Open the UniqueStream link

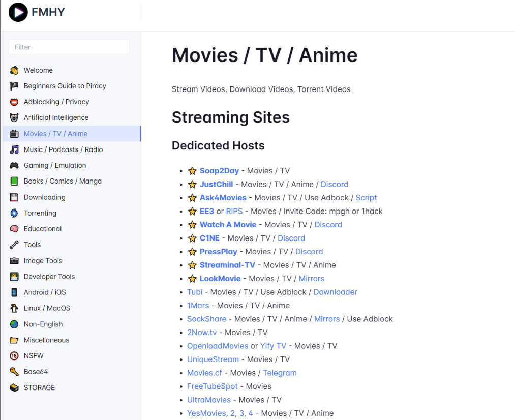click(213, 359)
